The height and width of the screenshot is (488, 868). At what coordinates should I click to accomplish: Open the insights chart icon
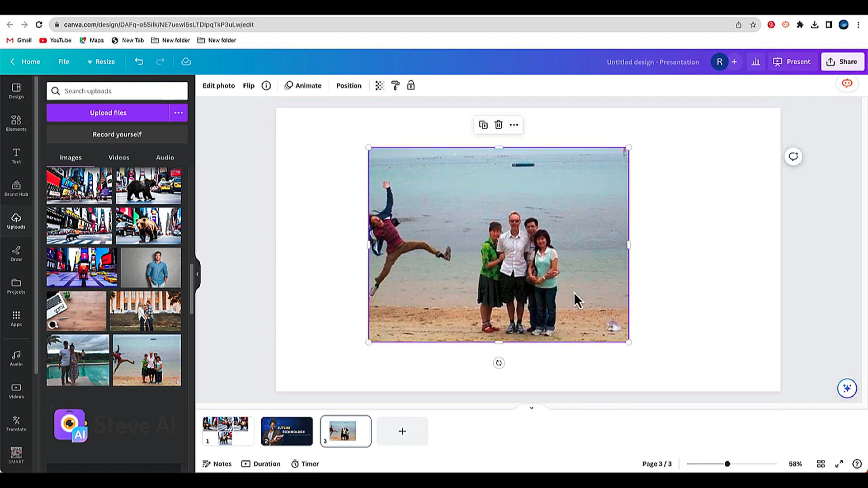pyautogui.click(x=756, y=61)
